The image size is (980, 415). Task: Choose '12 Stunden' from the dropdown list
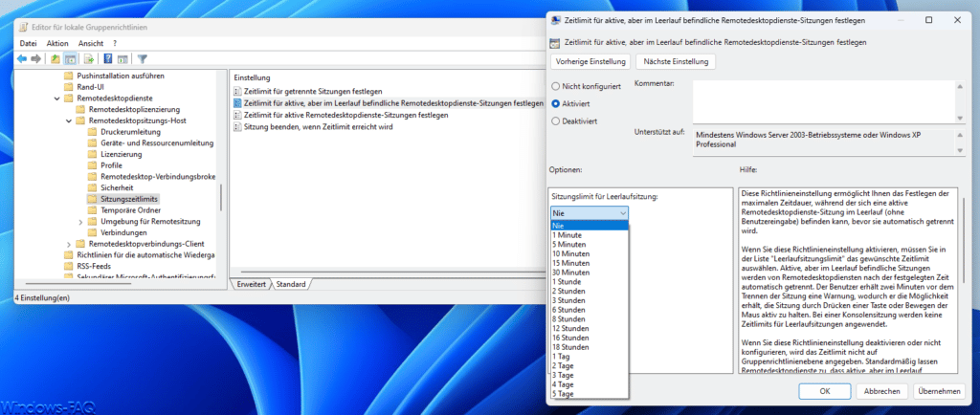point(590,328)
